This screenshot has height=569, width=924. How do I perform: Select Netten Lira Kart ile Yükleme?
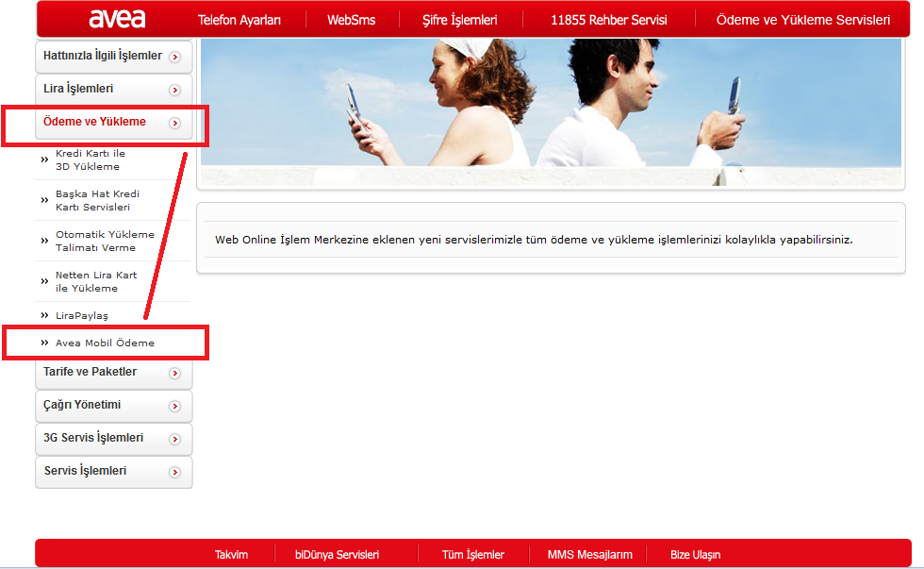click(x=95, y=282)
